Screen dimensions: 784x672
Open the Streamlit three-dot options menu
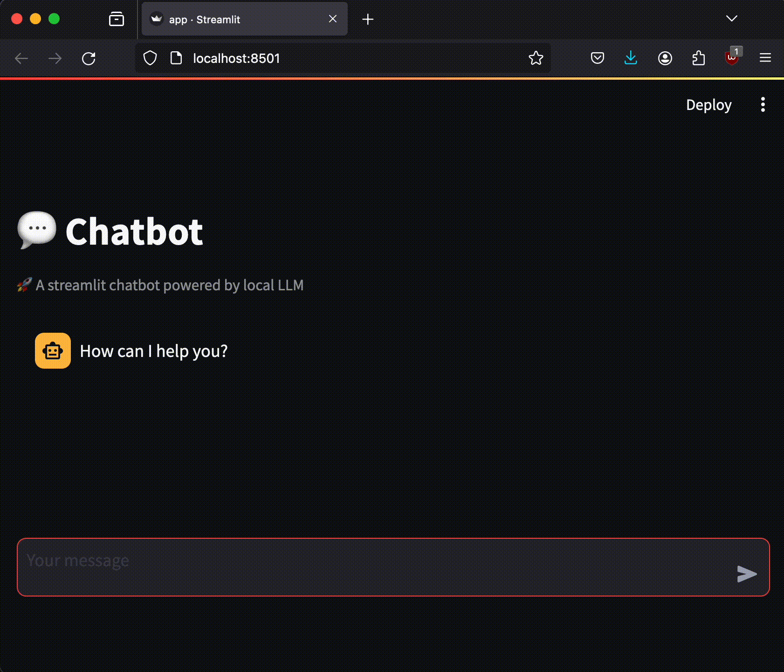click(x=763, y=105)
